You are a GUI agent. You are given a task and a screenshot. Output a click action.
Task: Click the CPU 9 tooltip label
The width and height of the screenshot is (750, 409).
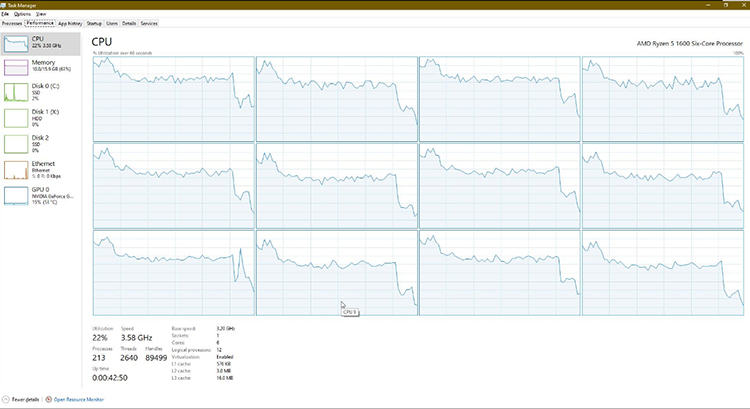coord(350,312)
